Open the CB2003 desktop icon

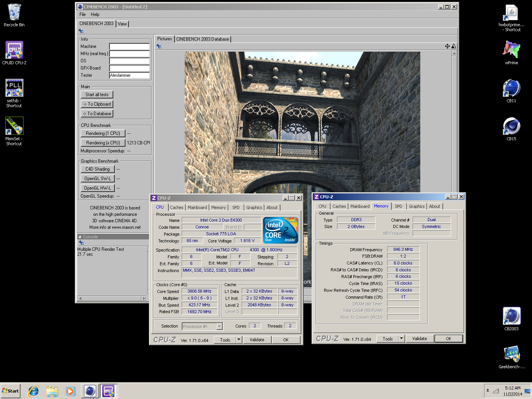[511, 319]
